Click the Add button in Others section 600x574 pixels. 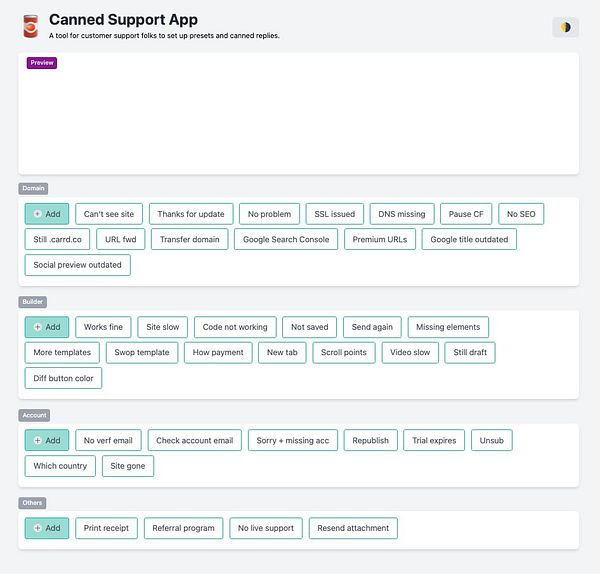pos(47,528)
